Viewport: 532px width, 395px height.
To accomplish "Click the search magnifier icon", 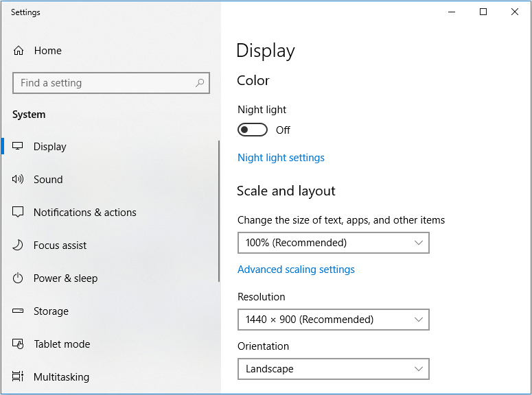I will point(200,83).
